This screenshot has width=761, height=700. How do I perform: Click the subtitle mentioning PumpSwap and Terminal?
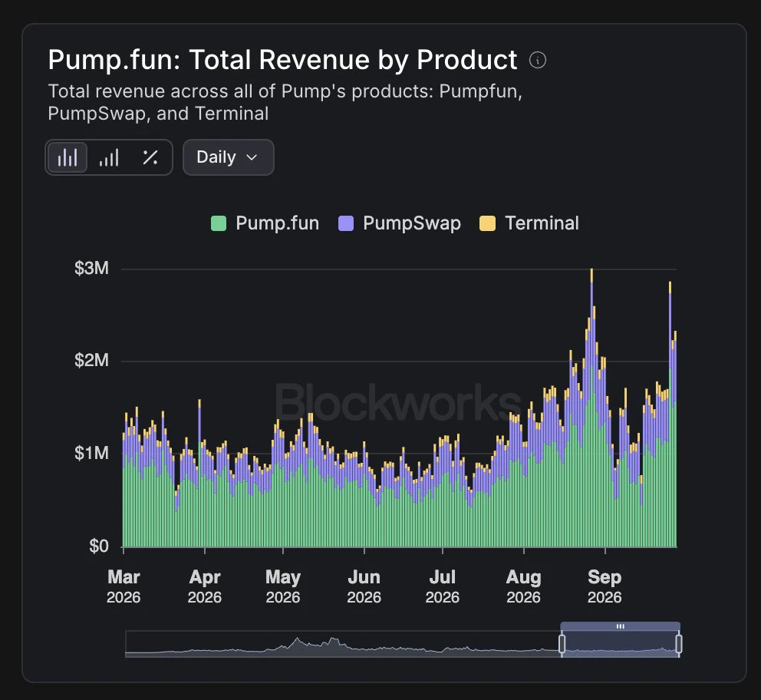[x=285, y=102]
